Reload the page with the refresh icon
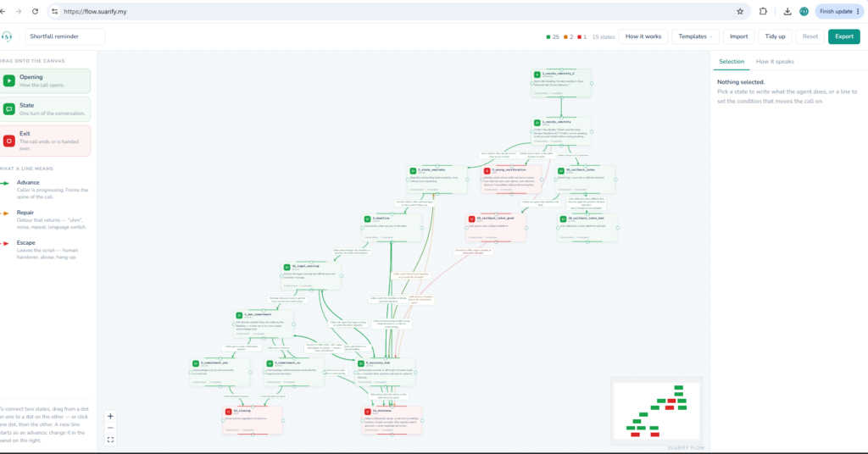The height and width of the screenshot is (454, 868). pyautogui.click(x=35, y=11)
